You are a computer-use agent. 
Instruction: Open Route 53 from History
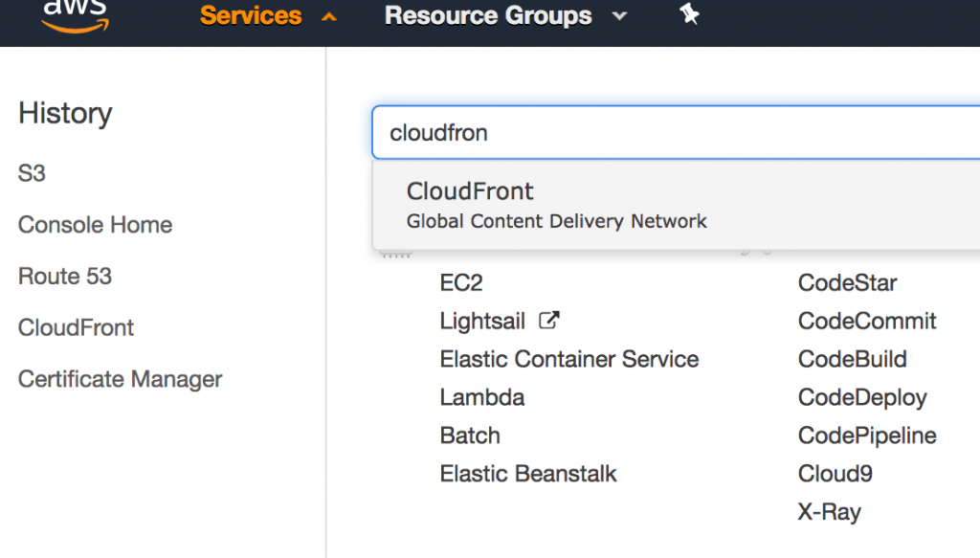coord(65,276)
